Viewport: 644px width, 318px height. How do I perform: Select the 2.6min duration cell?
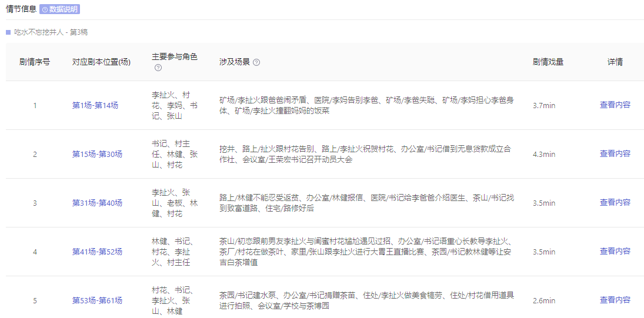click(544, 300)
